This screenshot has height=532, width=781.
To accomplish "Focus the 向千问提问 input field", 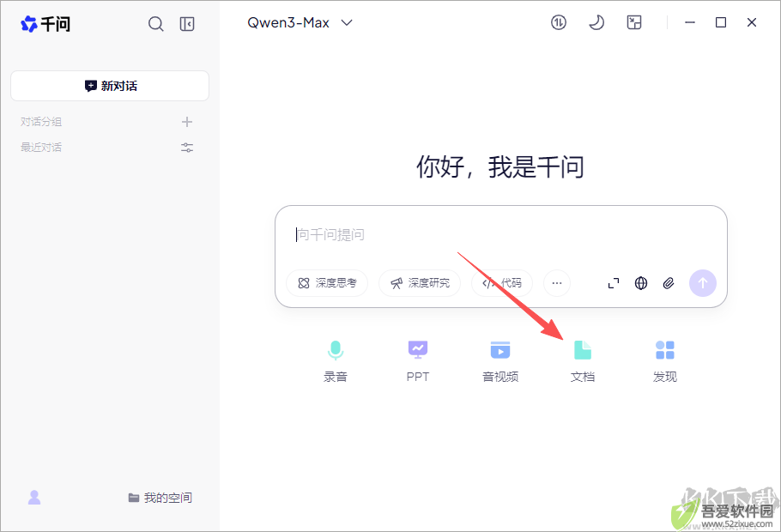I will coord(500,234).
